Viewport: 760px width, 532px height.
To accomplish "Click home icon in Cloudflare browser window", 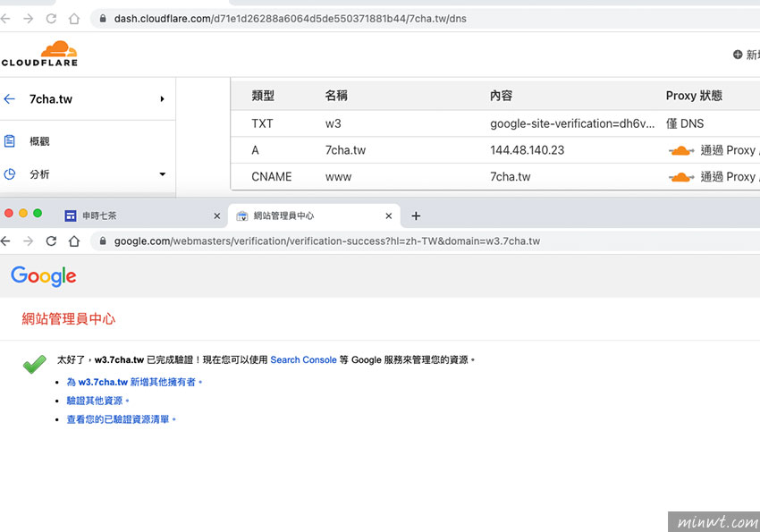I will (73, 19).
